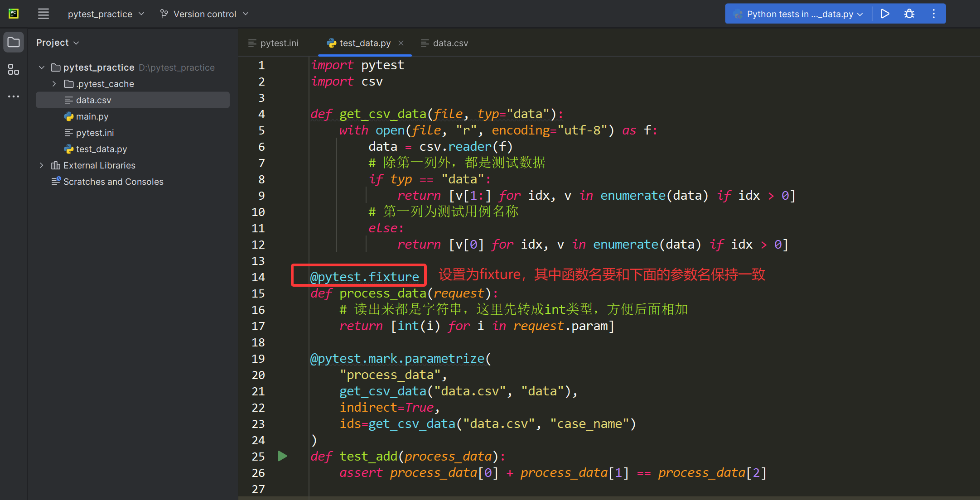Expand External Libraries node
The image size is (980, 500).
(41, 165)
